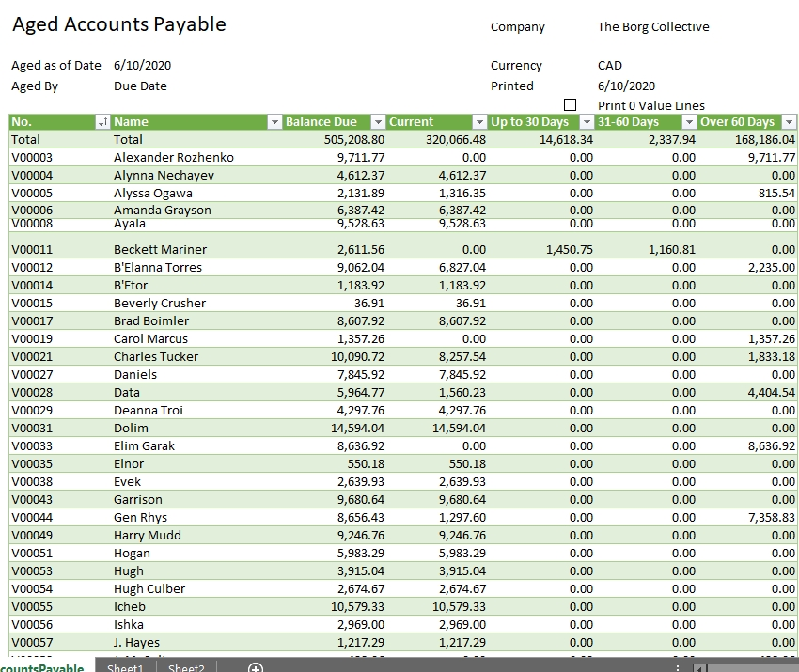Select the 7,358.83 over 60 days cell
The height and width of the screenshot is (672, 799).
[x=772, y=517]
